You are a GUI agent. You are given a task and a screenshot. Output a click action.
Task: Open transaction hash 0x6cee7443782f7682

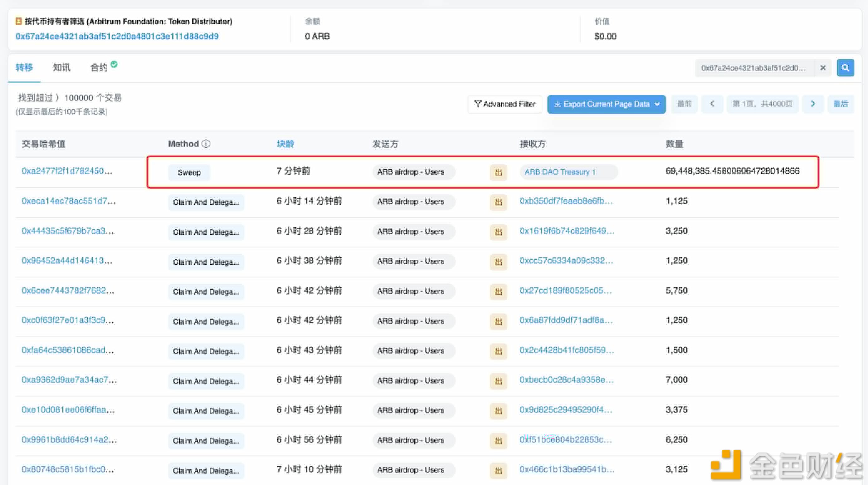pyautogui.click(x=68, y=291)
